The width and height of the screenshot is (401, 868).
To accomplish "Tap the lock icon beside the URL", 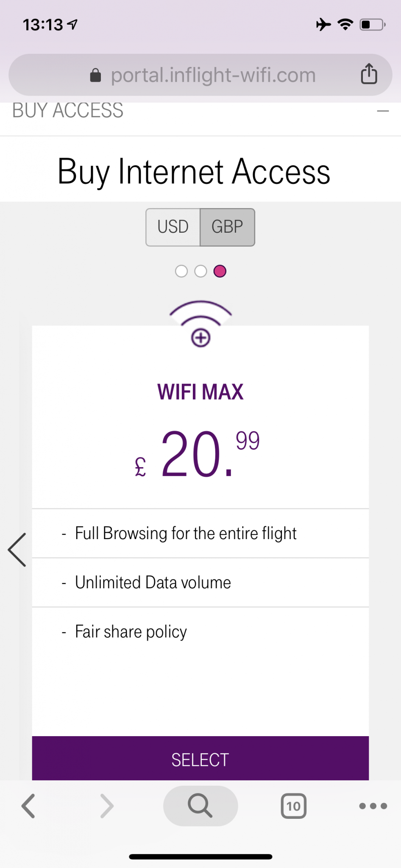I will (96, 75).
